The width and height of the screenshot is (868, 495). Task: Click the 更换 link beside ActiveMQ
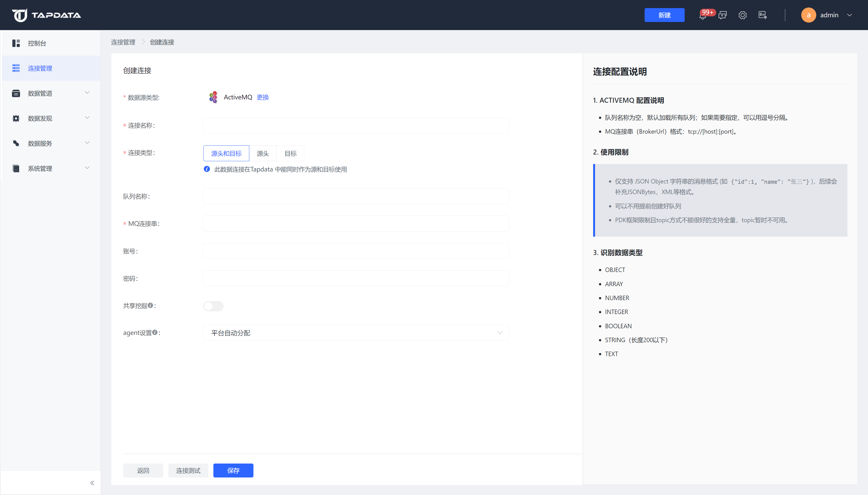point(263,97)
